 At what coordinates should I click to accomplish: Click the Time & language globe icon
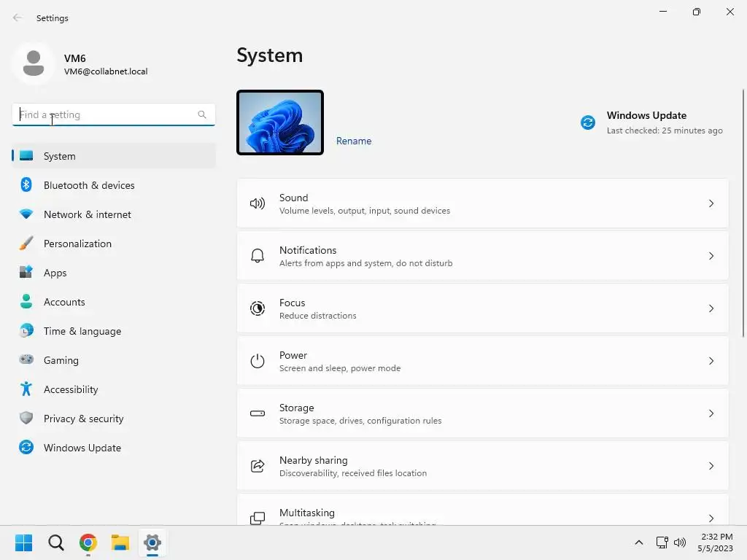26,330
